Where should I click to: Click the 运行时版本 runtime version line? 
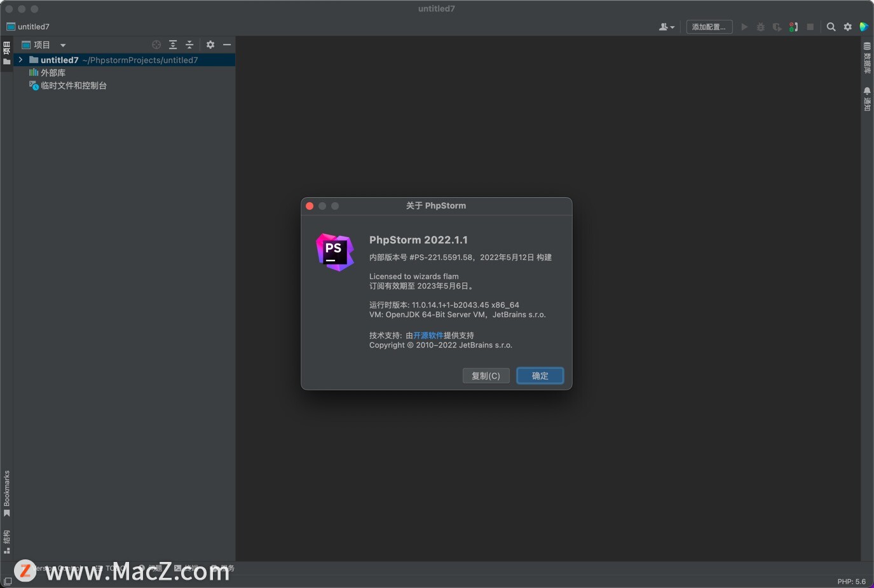coord(444,305)
